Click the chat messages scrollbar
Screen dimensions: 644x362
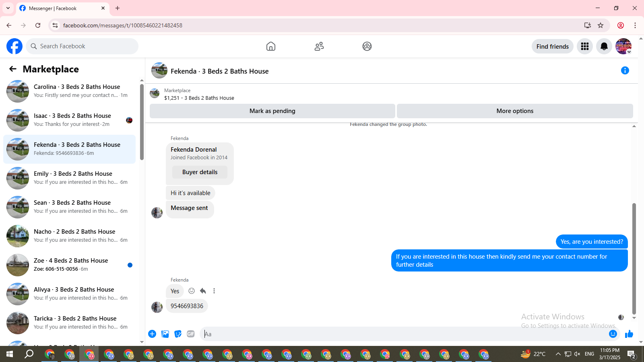pyautogui.click(x=634, y=259)
